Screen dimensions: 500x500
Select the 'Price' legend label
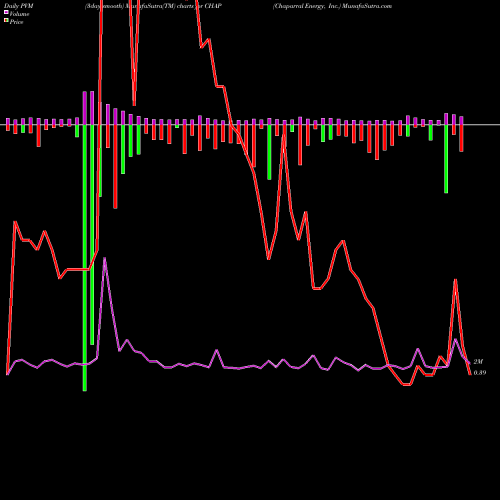point(16,22)
